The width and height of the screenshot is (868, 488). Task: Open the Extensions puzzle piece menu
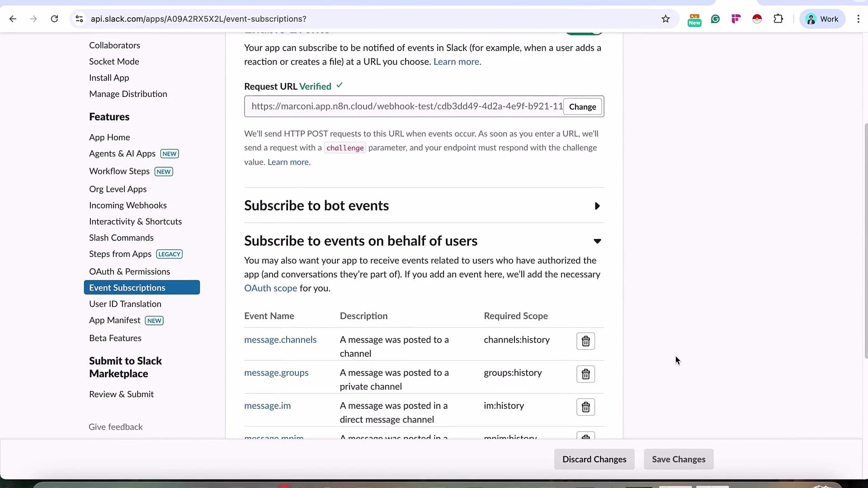778,19
